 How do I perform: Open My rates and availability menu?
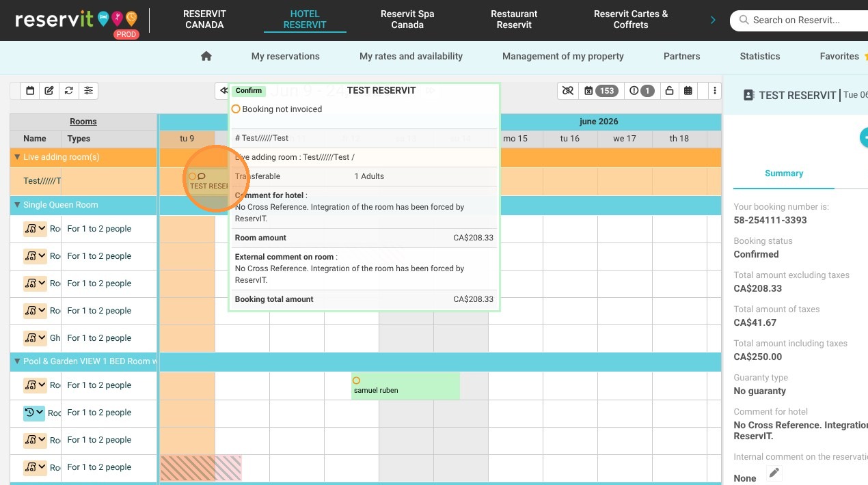click(x=411, y=56)
